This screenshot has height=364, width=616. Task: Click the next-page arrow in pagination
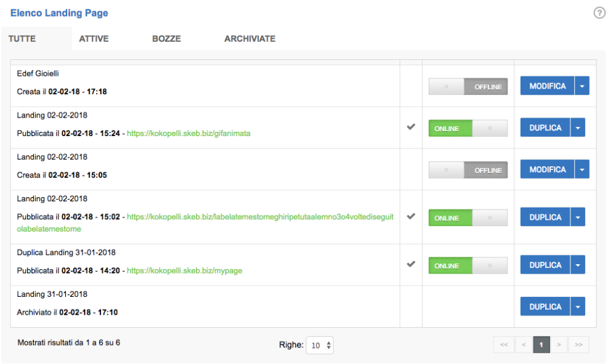pos(560,344)
